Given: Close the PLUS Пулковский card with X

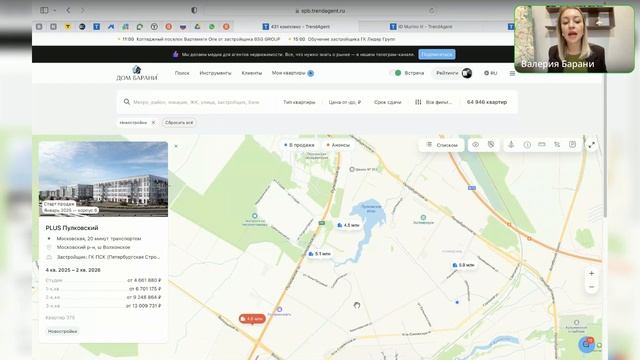Looking at the screenshot, I should (x=176, y=146).
